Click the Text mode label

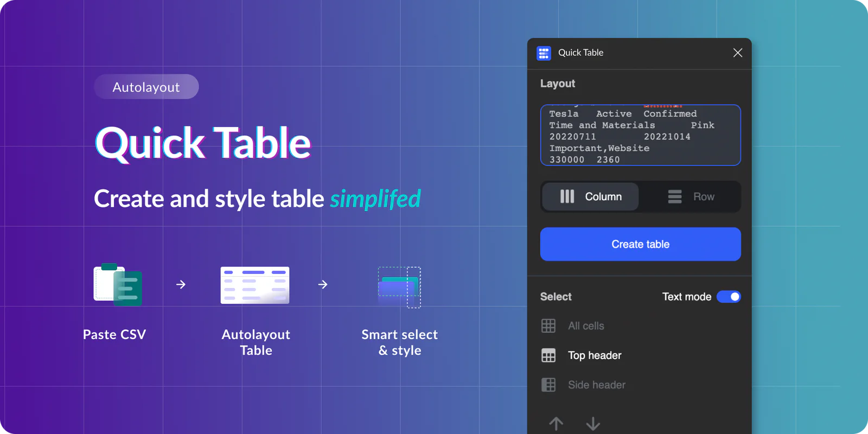pos(687,297)
